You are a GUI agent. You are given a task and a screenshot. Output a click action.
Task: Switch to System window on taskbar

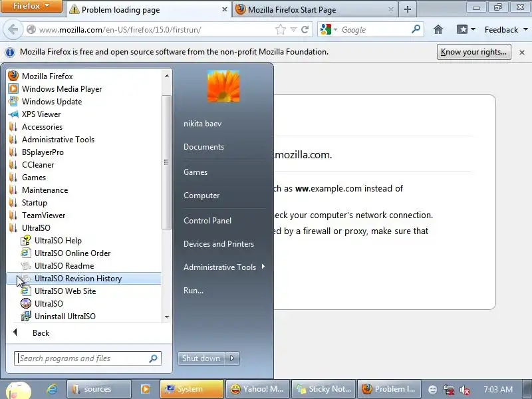(192, 389)
